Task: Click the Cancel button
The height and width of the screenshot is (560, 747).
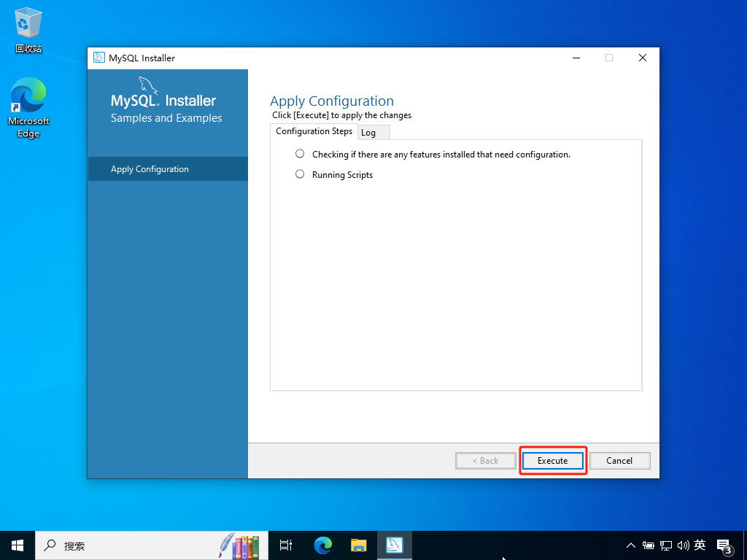Action: (x=619, y=461)
